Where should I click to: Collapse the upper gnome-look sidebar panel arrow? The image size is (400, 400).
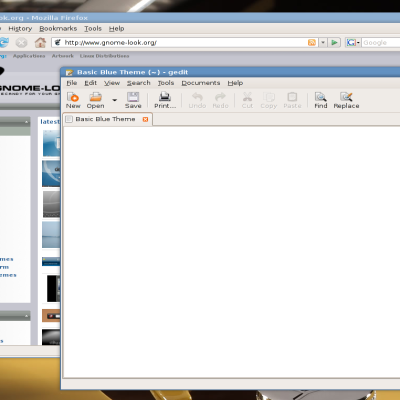pos(26,122)
